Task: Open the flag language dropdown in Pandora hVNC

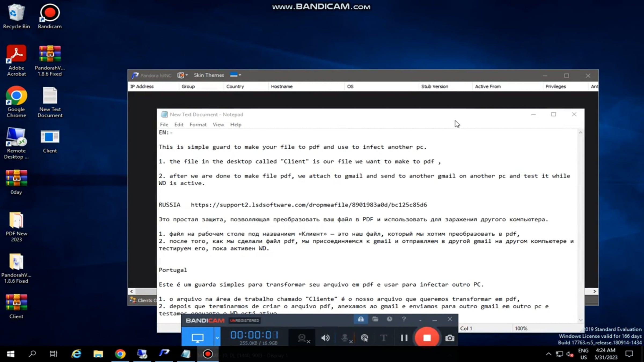Action: pyautogui.click(x=235, y=75)
